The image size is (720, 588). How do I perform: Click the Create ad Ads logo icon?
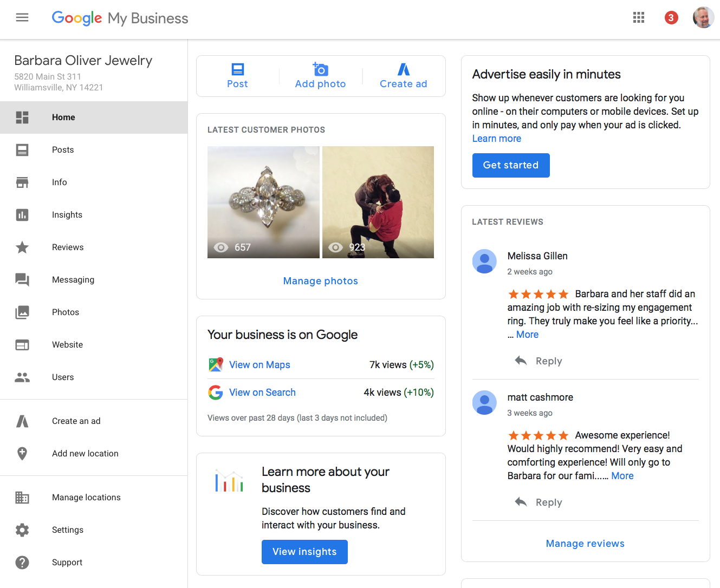404,69
